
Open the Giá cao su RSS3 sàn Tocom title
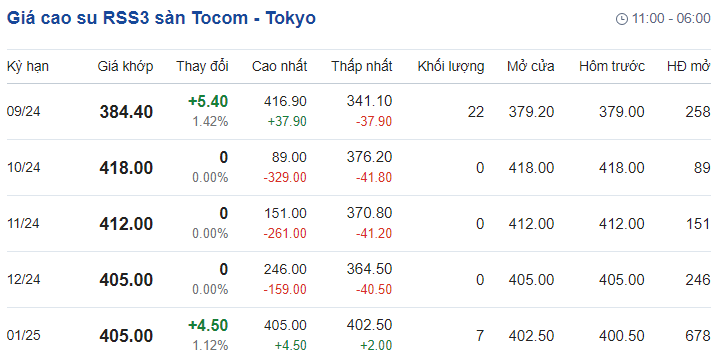161,18
